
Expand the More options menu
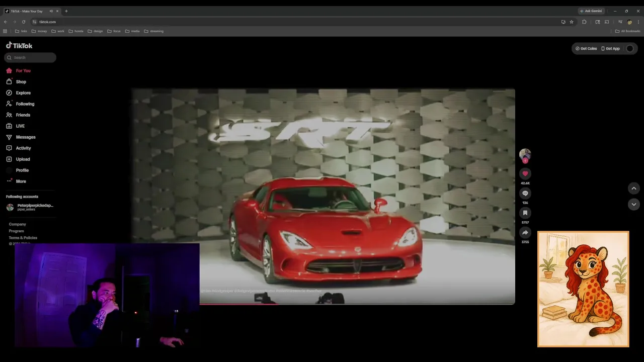(x=16, y=182)
